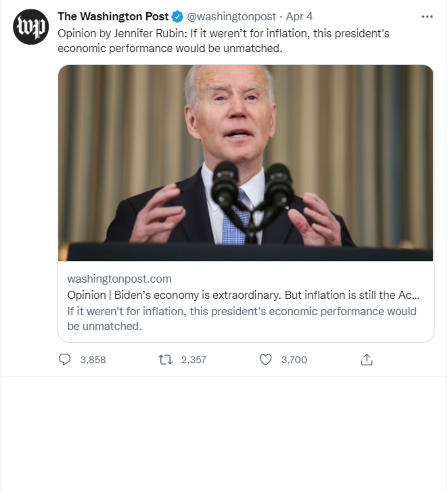Click the tweet text about Jennifer Rubin's opinion
The height and width of the screenshot is (491, 448).
(224, 41)
